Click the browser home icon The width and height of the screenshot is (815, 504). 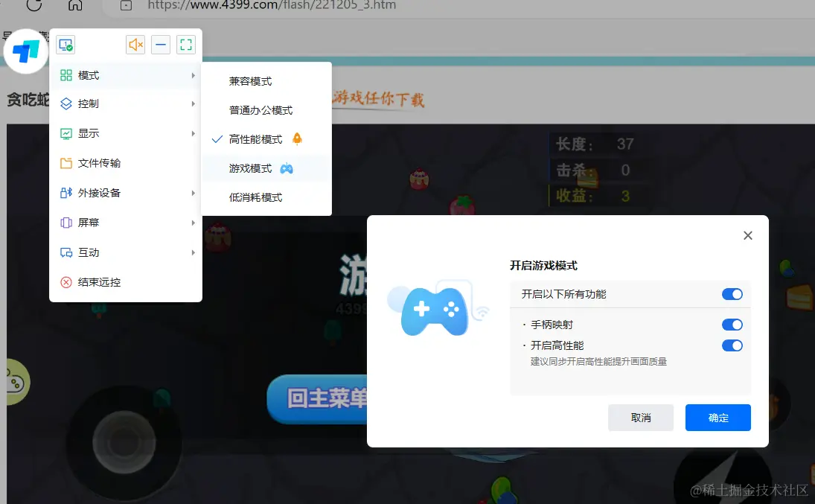(75, 4)
